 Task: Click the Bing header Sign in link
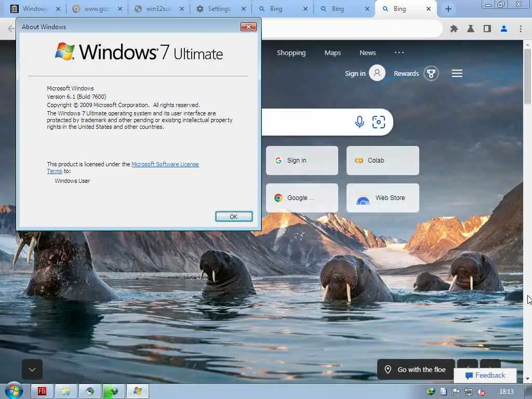pyautogui.click(x=355, y=73)
